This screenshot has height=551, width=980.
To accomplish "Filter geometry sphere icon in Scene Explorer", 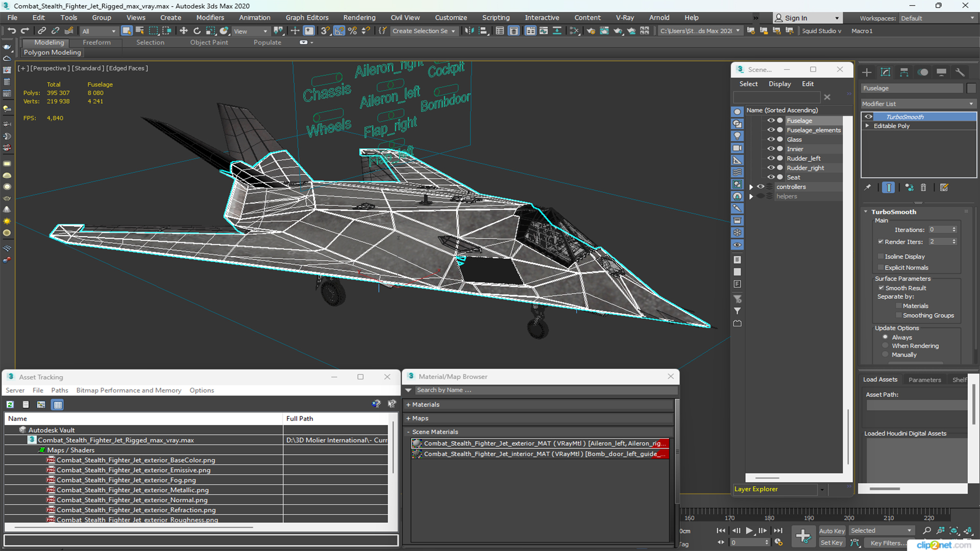I will 738,111.
